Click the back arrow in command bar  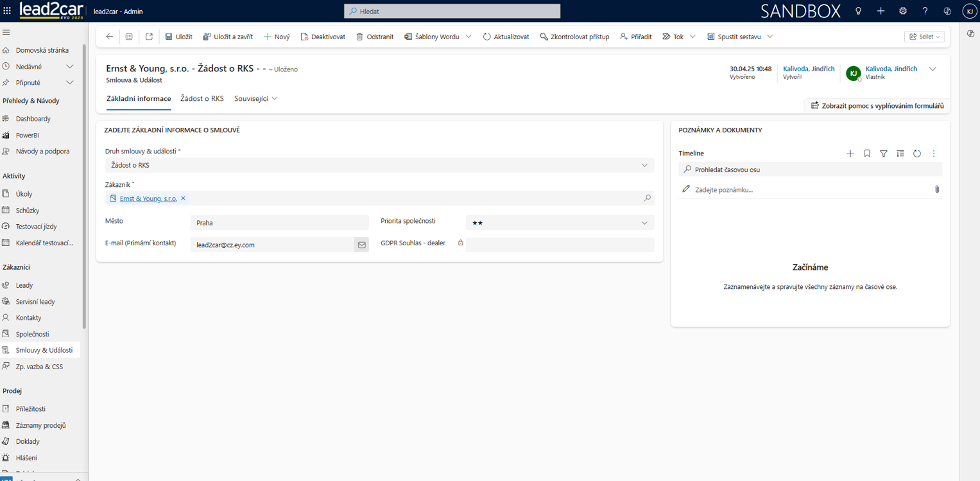tap(109, 37)
